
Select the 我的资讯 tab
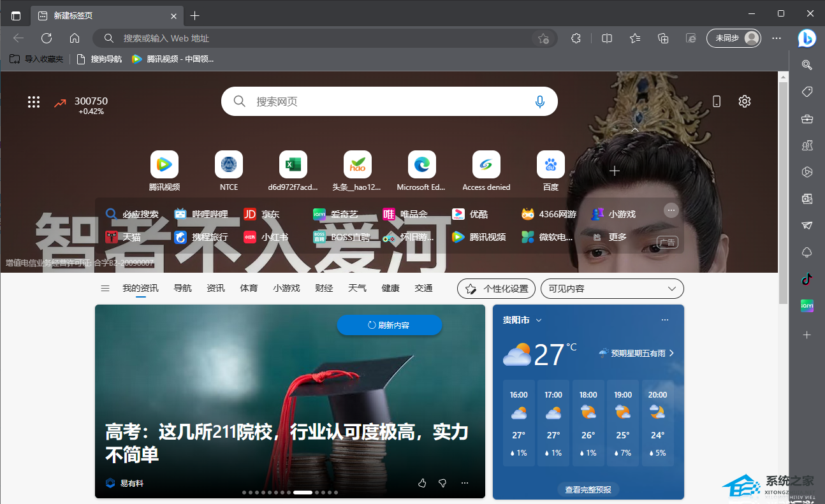(140, 289)
